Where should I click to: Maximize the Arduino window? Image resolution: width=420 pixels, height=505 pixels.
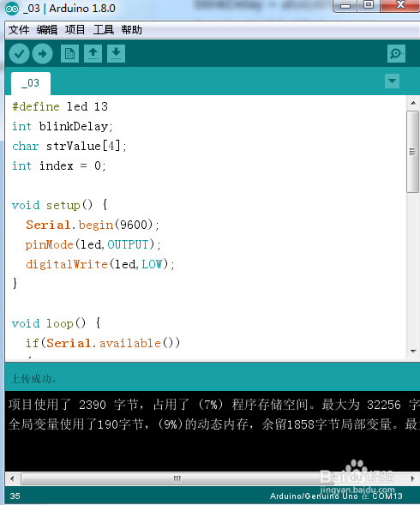(369, 5)
